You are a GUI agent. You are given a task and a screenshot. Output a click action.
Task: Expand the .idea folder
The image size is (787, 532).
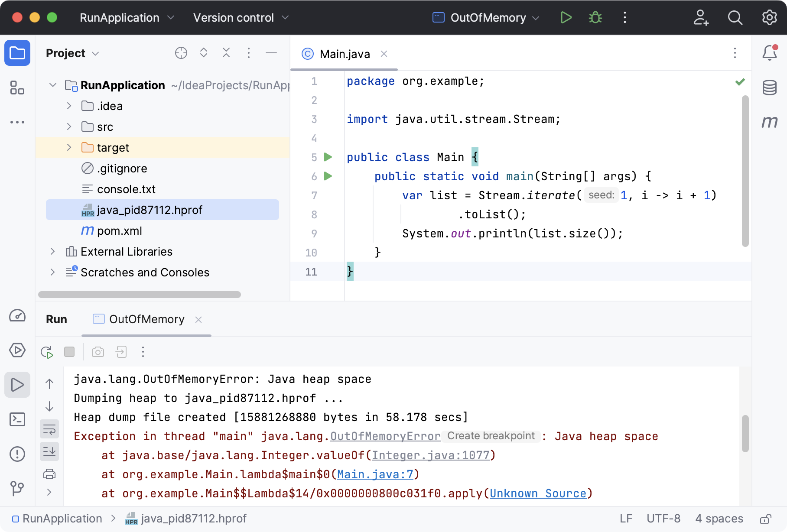click(x=69, y=106)
